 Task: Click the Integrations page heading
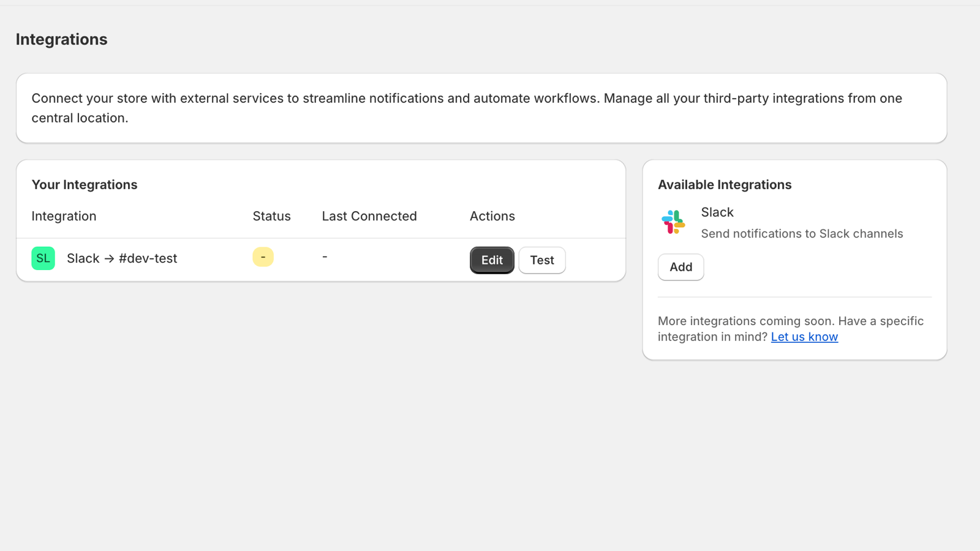point(61,39)
